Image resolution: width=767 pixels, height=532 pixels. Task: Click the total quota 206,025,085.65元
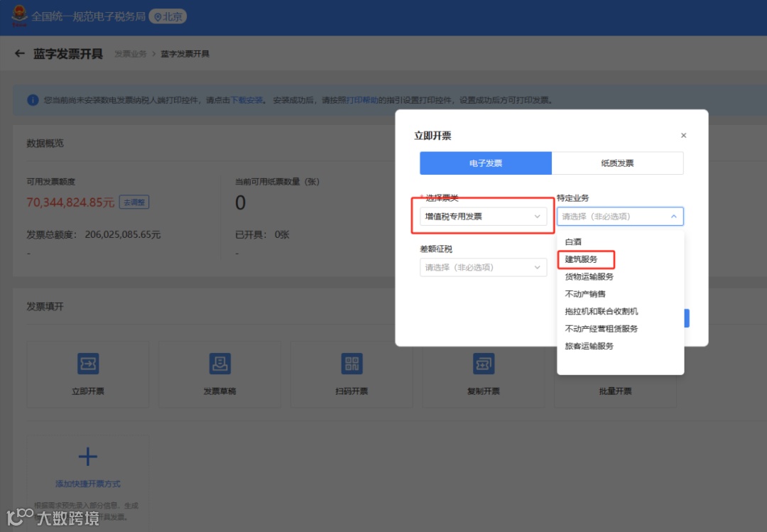pos(123,234)
